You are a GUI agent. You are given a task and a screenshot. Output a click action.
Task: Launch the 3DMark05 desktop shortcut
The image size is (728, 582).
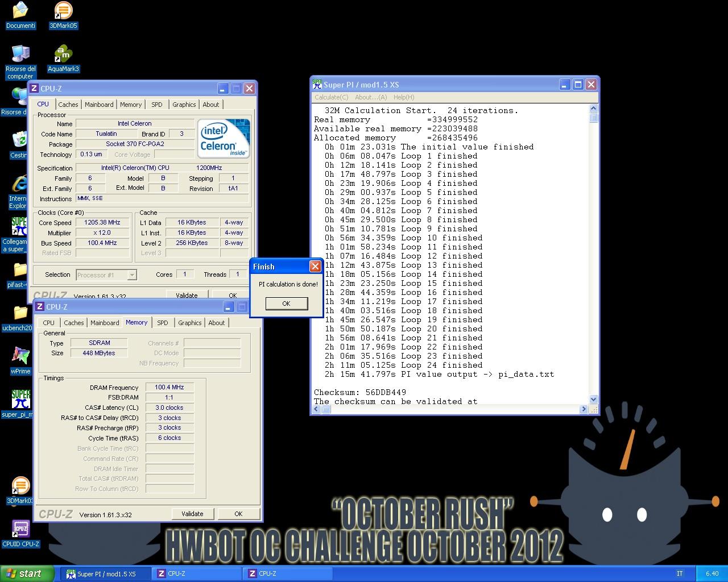tap(63, 15)
